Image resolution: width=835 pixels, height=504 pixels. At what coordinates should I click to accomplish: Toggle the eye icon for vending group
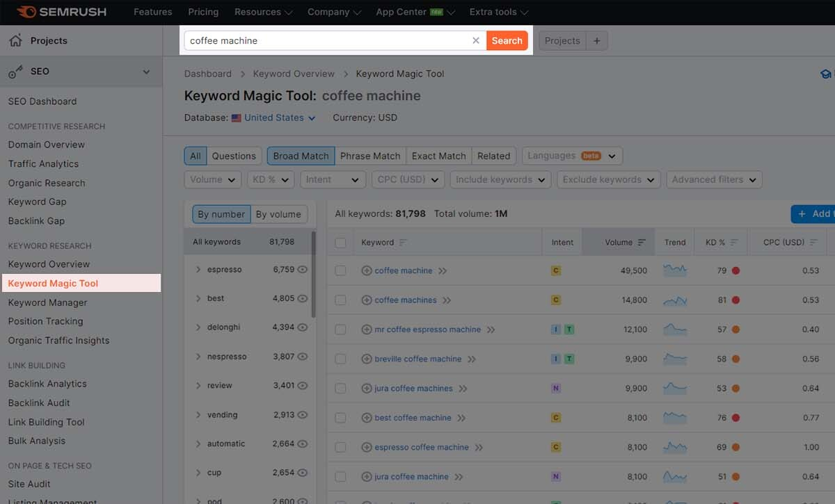pos(302,415)
